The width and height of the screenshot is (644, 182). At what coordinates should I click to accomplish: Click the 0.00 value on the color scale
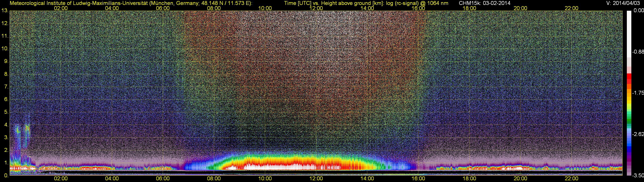coord(638,10)
